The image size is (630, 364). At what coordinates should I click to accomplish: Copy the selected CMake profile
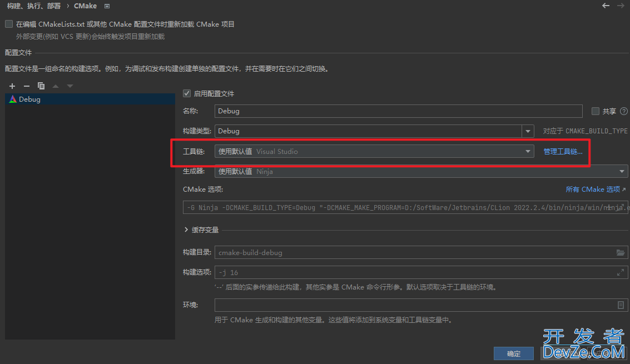41,86
